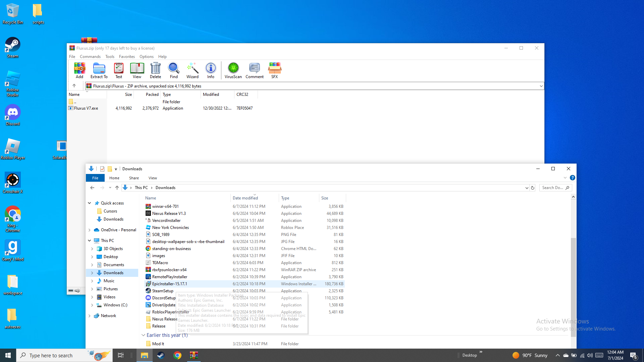Viewport: 644px width, 362px height.
Task: Refresh the Downloads folder view
Action: point(533,188)
